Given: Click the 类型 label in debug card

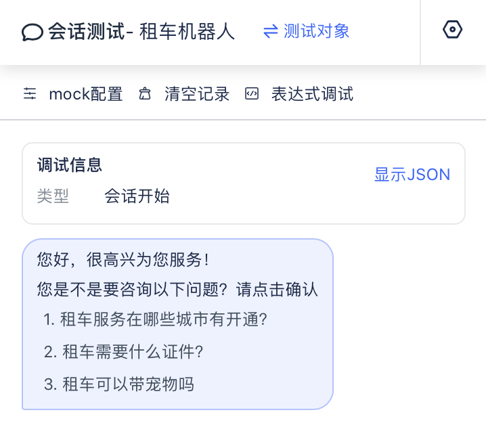Looking at the screenshot, I should tap(53, 196).
